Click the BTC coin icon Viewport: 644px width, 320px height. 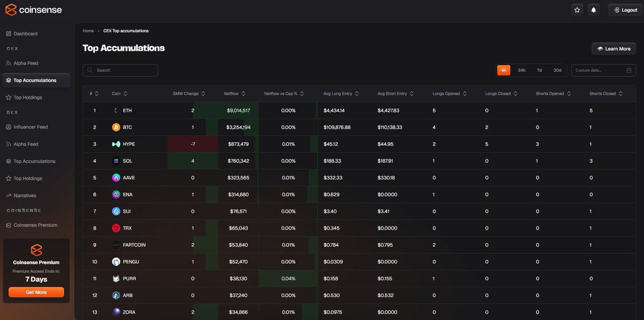point(115,127)
